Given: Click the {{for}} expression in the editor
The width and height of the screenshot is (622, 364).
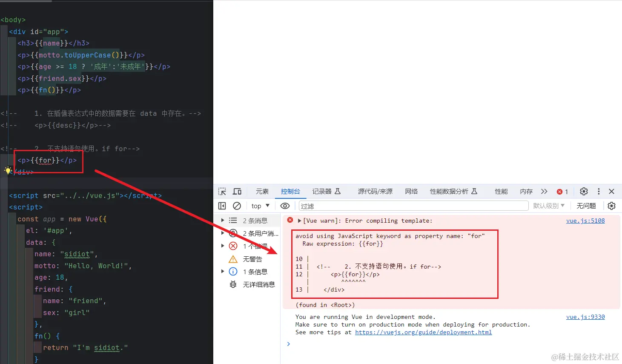Looking at the screenshot, I should (x=45, y=161).
